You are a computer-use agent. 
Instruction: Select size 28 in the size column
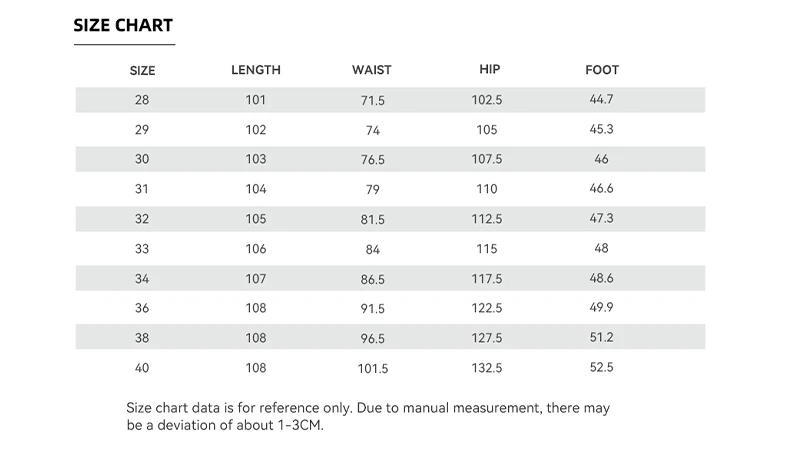click(142, 100)
